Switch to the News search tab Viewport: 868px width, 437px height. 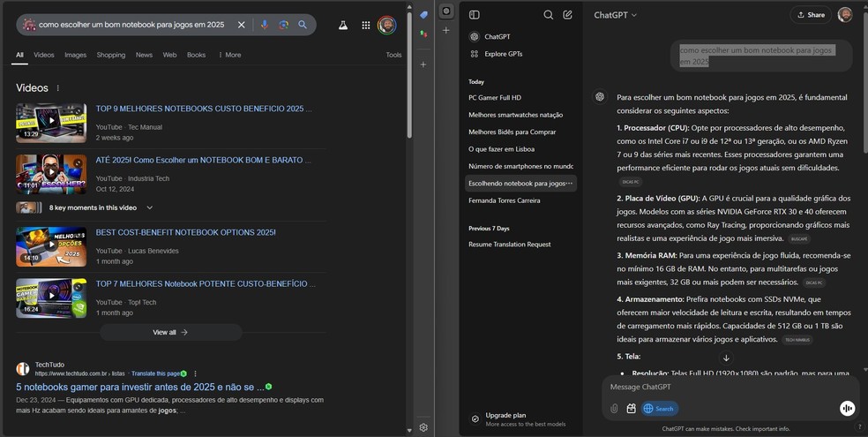pyautogui.click(x=144, y=55)
